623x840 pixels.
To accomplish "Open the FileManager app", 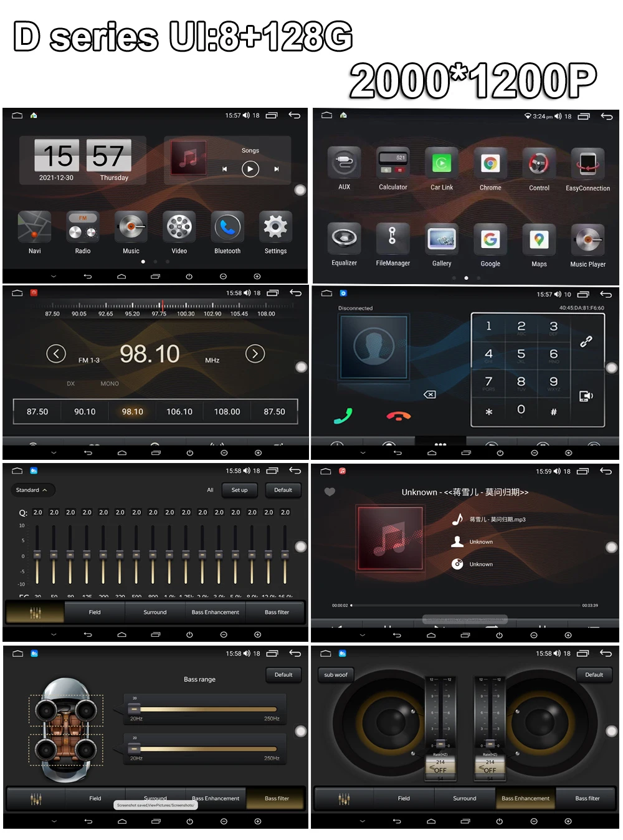I will [x=393, y=239].
